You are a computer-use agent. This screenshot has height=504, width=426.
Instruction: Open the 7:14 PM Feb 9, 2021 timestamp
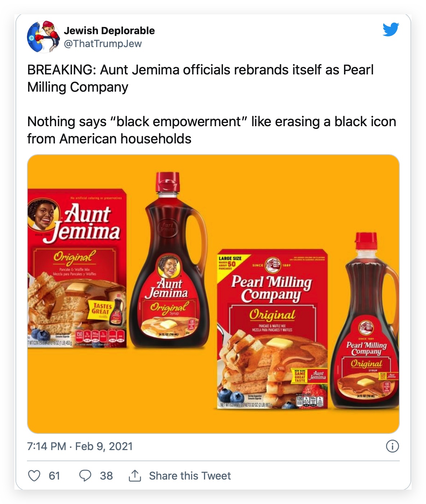tap(80, 446)
